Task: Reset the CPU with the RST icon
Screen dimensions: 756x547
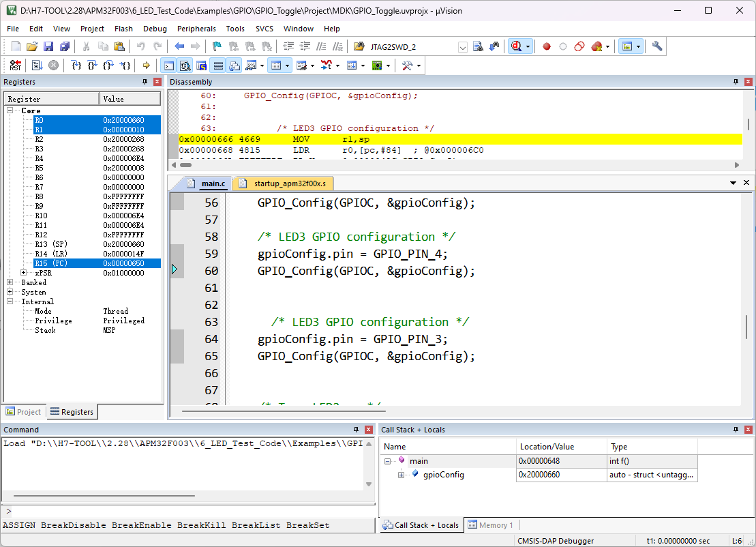Action: [16, 65]
